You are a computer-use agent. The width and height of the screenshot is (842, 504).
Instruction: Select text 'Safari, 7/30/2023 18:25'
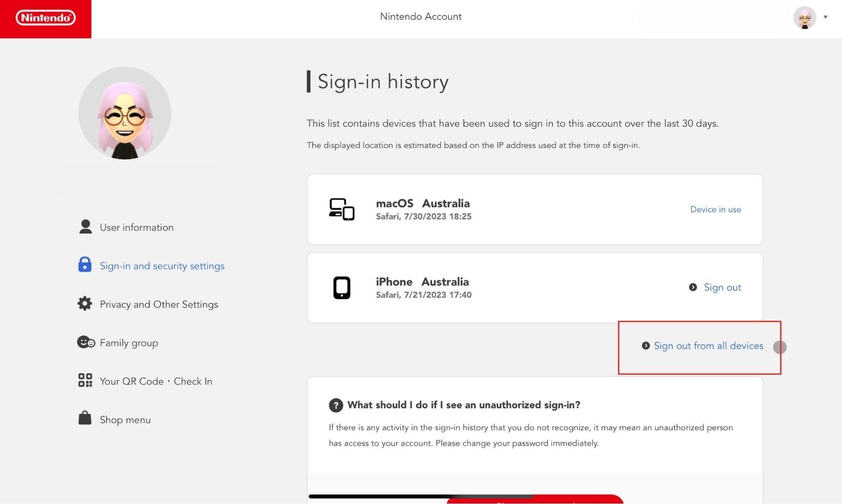click(x=424, y=216)
